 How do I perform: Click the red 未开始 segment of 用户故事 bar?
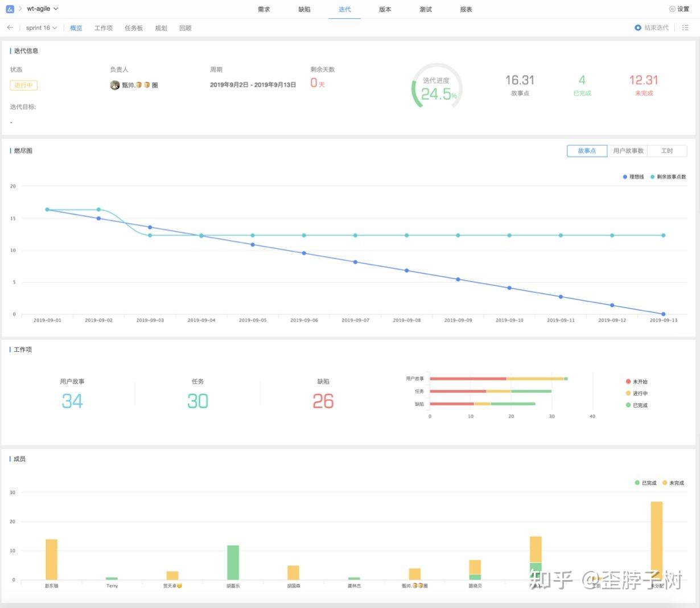(x=468, y=379)
